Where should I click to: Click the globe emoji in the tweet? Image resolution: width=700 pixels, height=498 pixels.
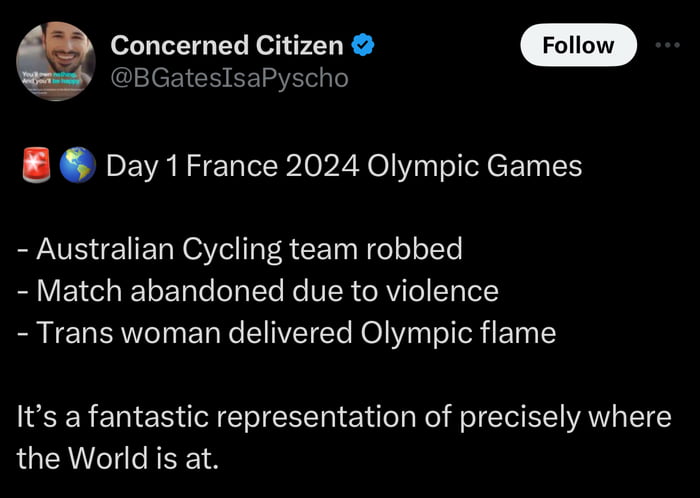pyautogui.click(x=77, y=166)
